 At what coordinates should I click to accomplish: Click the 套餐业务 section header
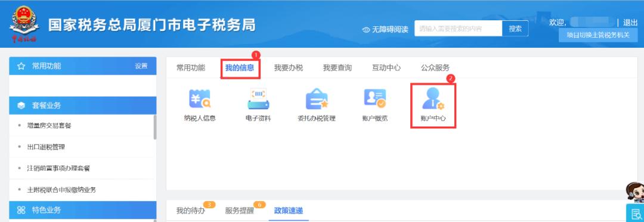82,105
